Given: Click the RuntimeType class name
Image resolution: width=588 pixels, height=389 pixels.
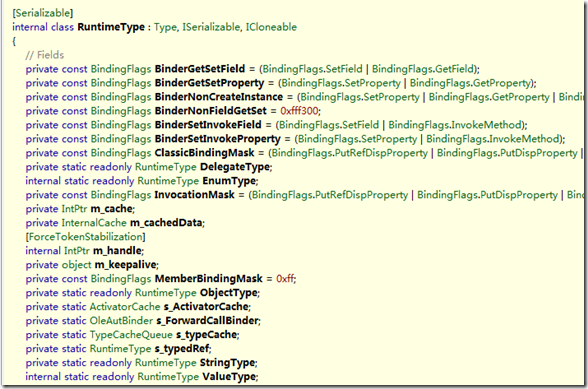Looking at the screenshot, I should pos(111,27).
